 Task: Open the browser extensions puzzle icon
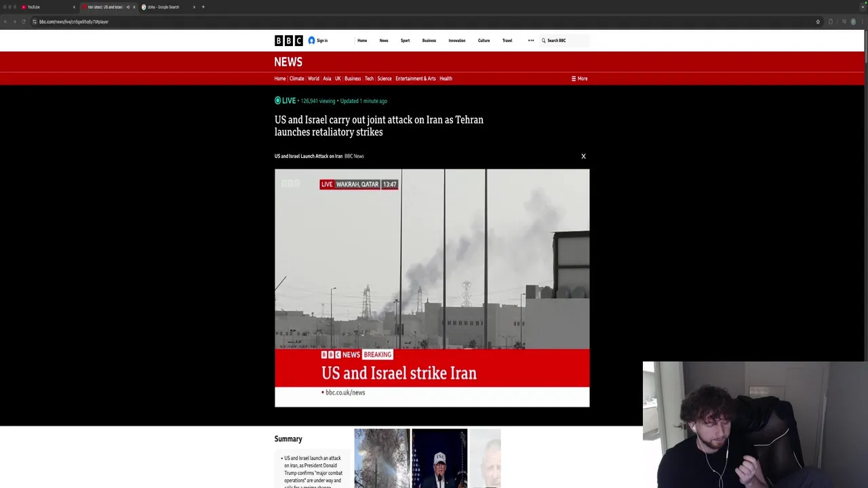pyautogui.click(x=830, y=22)
